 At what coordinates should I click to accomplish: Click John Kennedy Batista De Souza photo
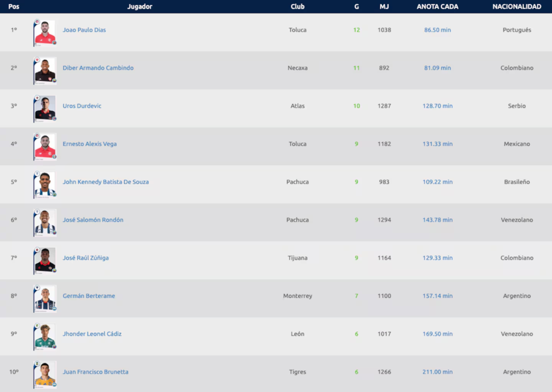[45, 184]
